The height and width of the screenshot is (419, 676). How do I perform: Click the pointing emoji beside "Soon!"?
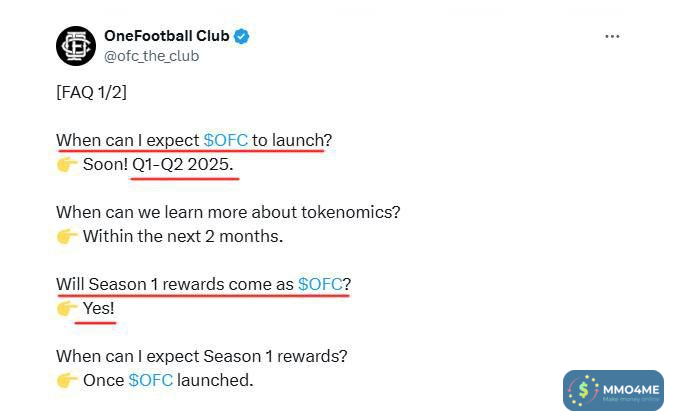tap(67, 164)
